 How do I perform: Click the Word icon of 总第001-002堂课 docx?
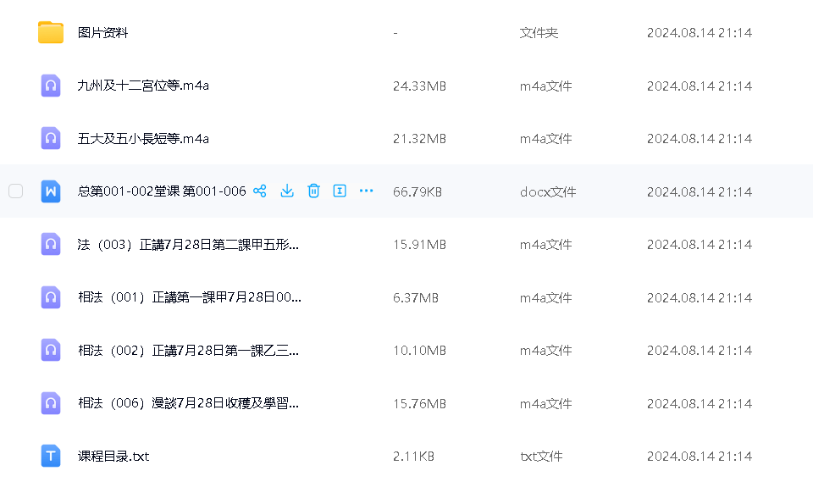point(50,191)
